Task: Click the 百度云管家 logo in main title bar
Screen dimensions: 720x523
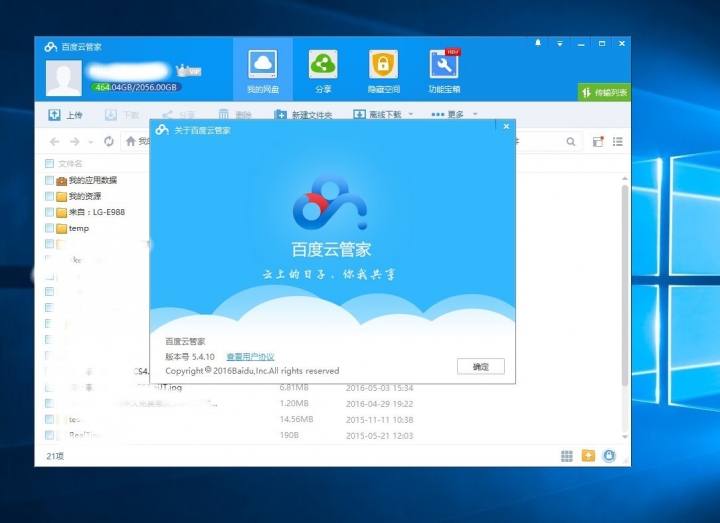Action: tap(51, 47)
